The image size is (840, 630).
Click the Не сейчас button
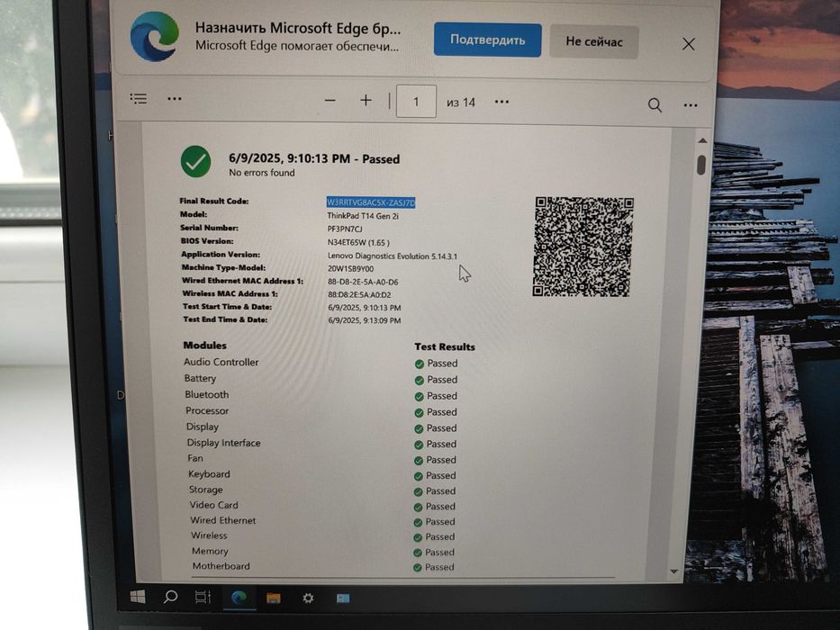tap(594, 41)
